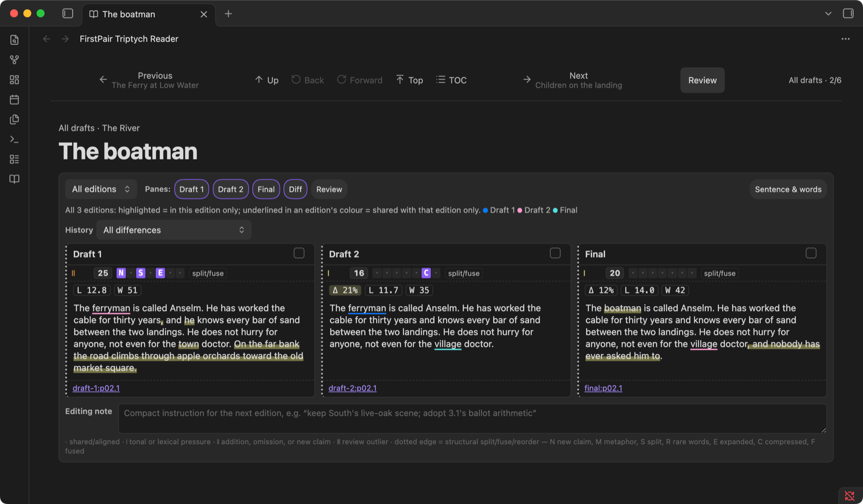Focus the Editing note text field
This screenshot has height=504, width=863.
point(472,418)
